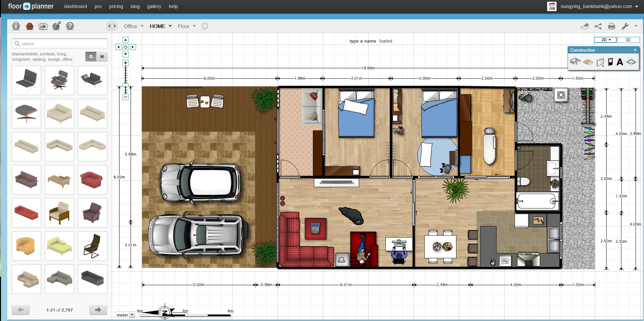Select the yellow chaise longue thumbnail
644x321 pixels.
(x=59, y=246)
